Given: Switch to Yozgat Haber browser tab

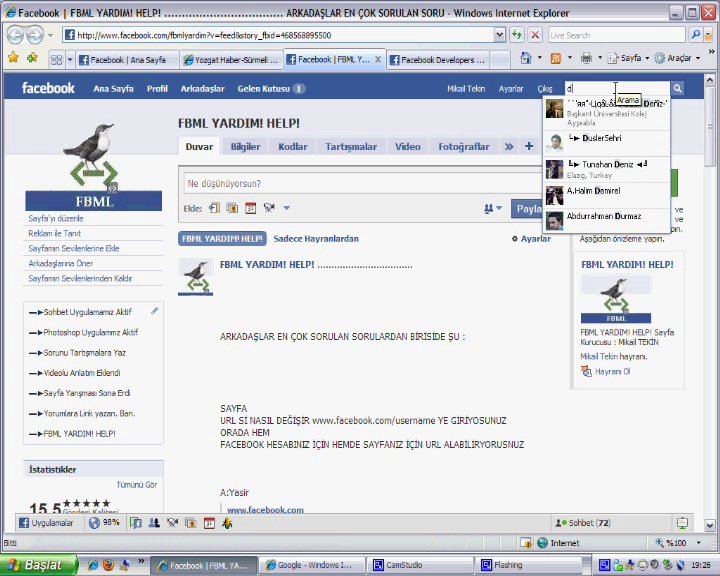Looking at the screenshot, I should click(231, 60).
